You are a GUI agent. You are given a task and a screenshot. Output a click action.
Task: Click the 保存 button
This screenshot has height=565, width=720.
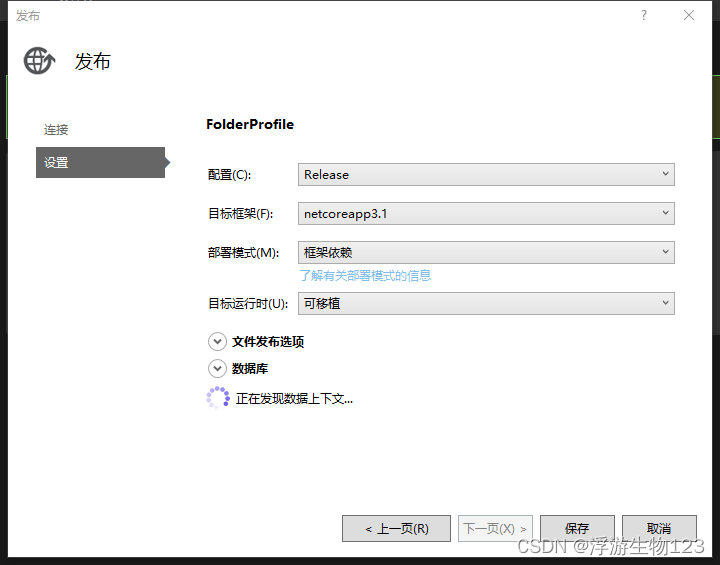click(577, 528)
